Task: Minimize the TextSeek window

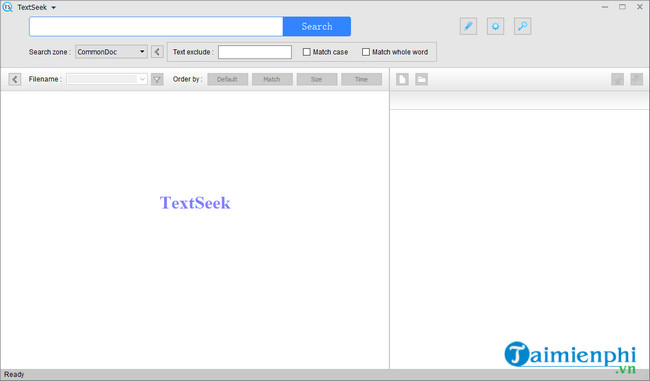Action: 605,7
